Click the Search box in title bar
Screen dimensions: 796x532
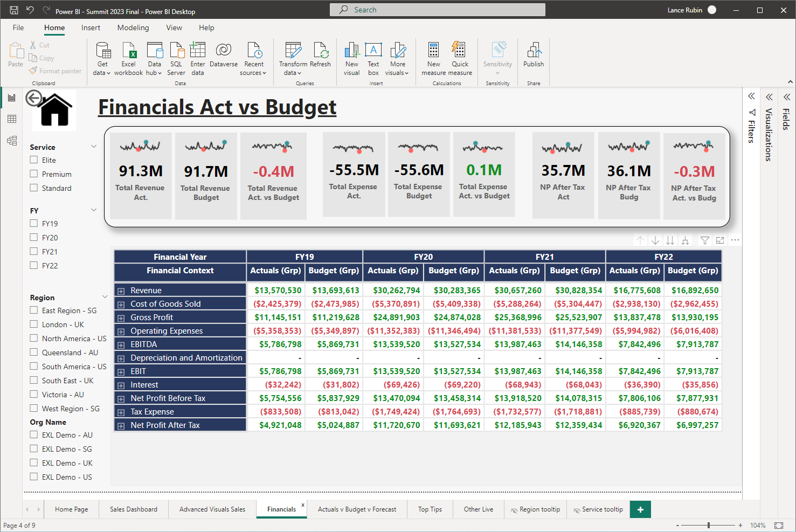[438, 10]
